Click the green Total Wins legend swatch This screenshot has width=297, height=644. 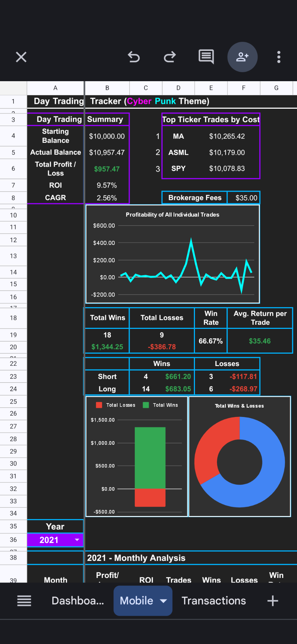146,405
